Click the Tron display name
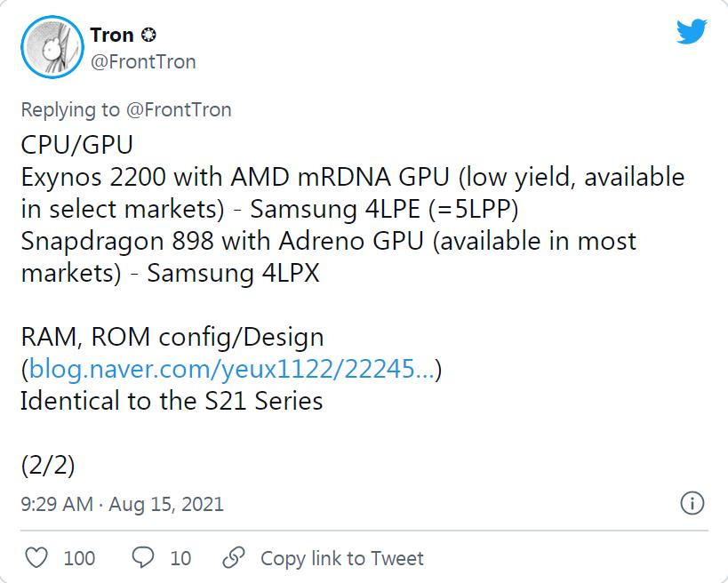 (112, 36)
